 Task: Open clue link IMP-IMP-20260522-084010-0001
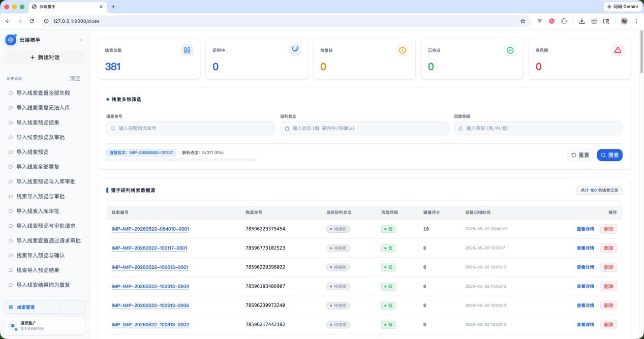point(150,229)
